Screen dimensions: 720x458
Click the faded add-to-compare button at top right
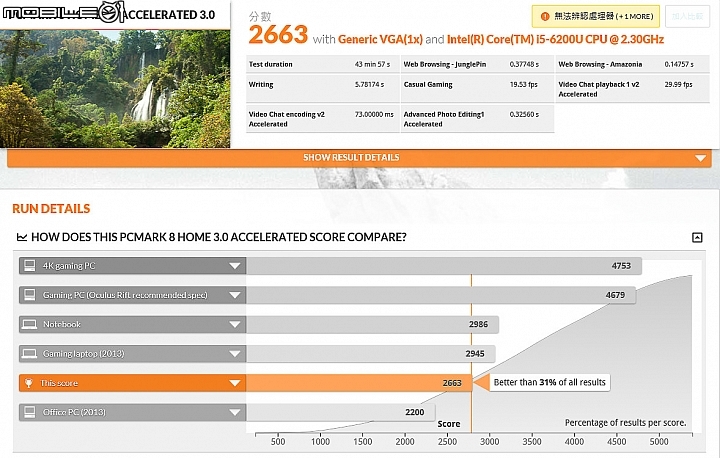pyautogui.click(x=687, y=17)
